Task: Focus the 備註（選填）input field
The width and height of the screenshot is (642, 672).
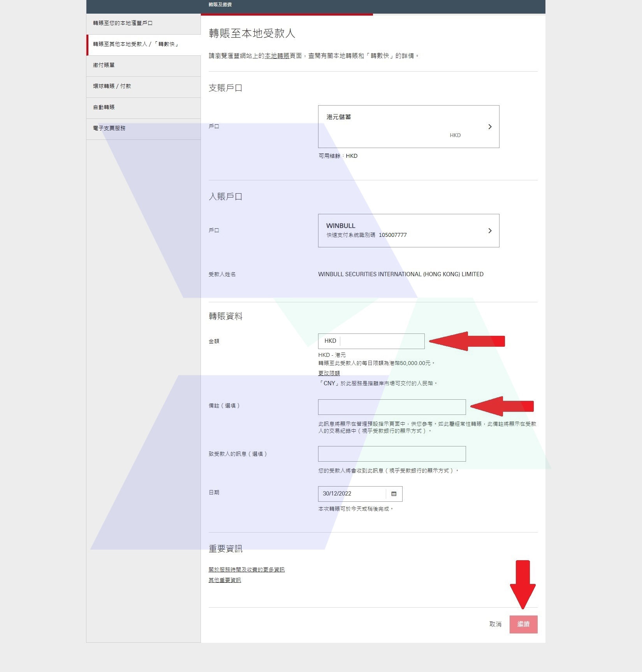Action: coord(392,407)
